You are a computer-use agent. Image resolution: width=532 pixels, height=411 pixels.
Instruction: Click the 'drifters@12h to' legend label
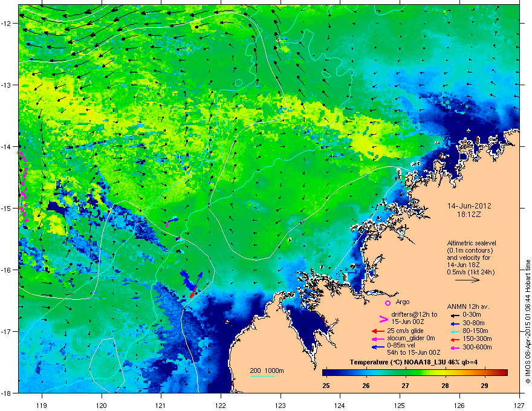[414, 314]
